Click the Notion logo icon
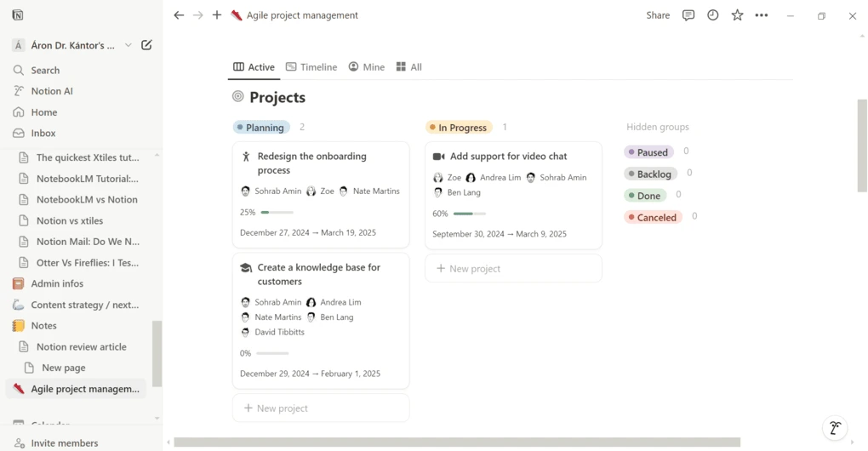 [18, 15]
